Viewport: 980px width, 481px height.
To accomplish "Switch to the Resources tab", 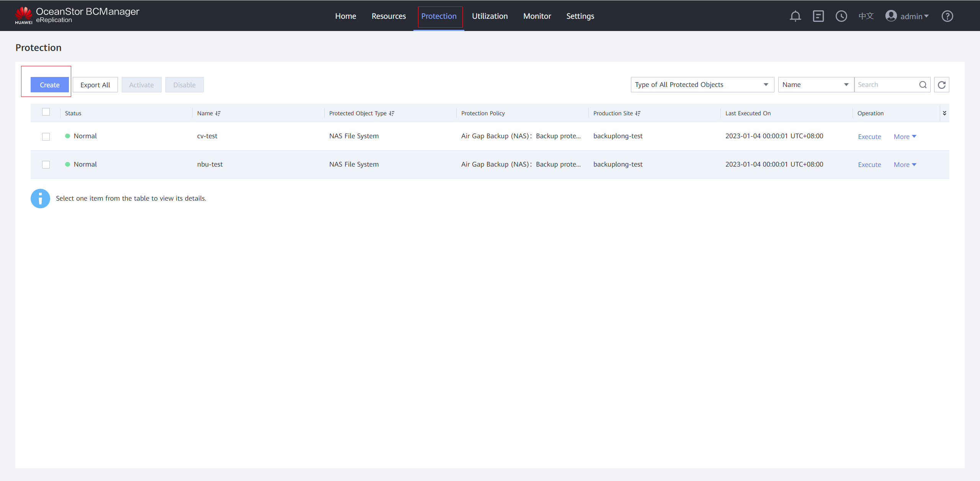I will point(389,16).
